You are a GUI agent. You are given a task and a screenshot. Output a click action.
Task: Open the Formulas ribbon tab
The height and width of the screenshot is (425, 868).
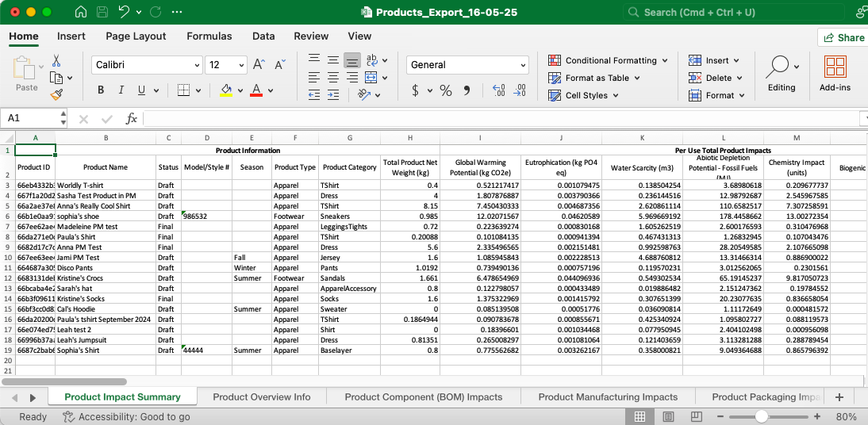(209, 36)
